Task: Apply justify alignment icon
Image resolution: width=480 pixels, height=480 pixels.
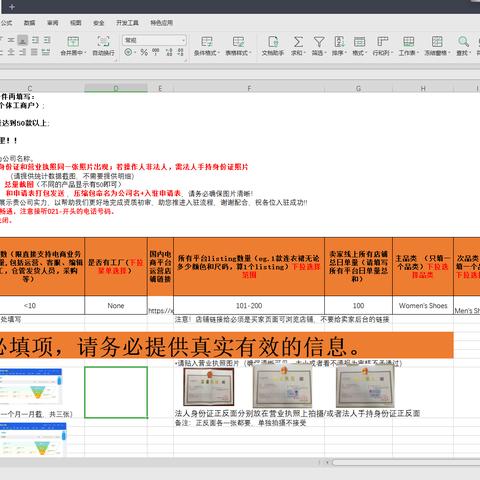Action: point(34,52)
